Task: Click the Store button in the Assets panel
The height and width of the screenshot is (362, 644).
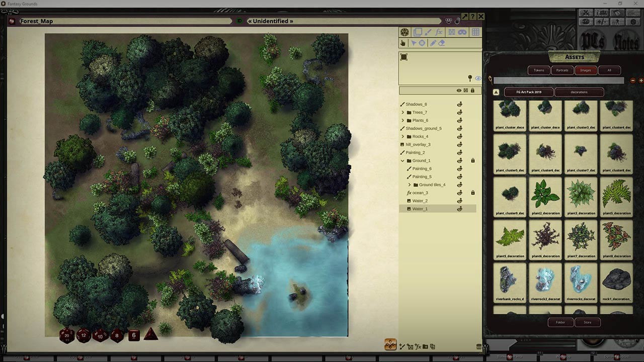Action: point(587,322)
